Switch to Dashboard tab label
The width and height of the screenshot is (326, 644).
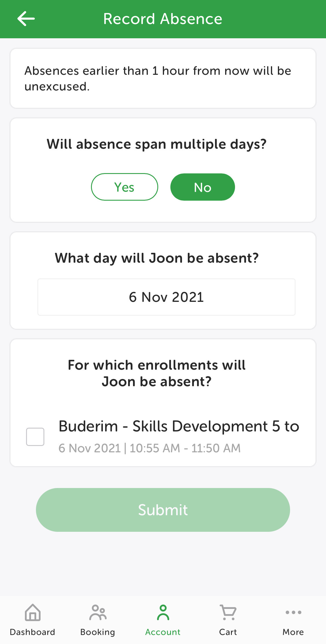(x=32, y=632)
